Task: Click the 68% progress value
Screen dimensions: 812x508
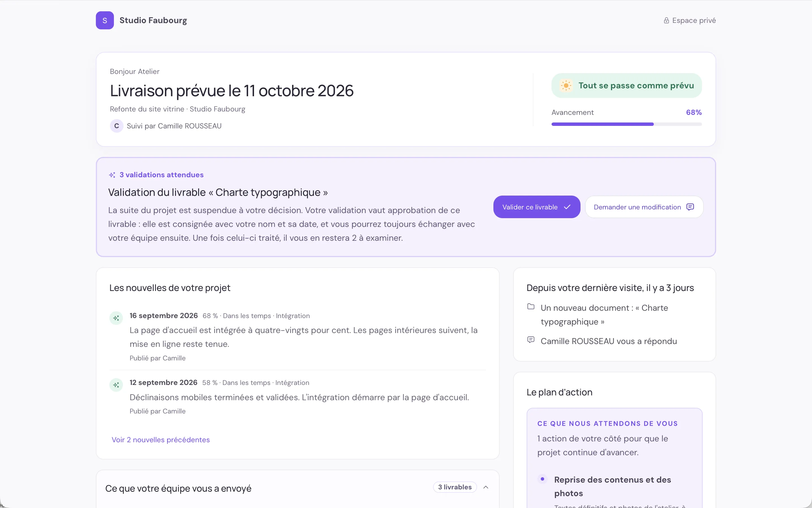Action: pyautogui.click(x=694, y=113)
